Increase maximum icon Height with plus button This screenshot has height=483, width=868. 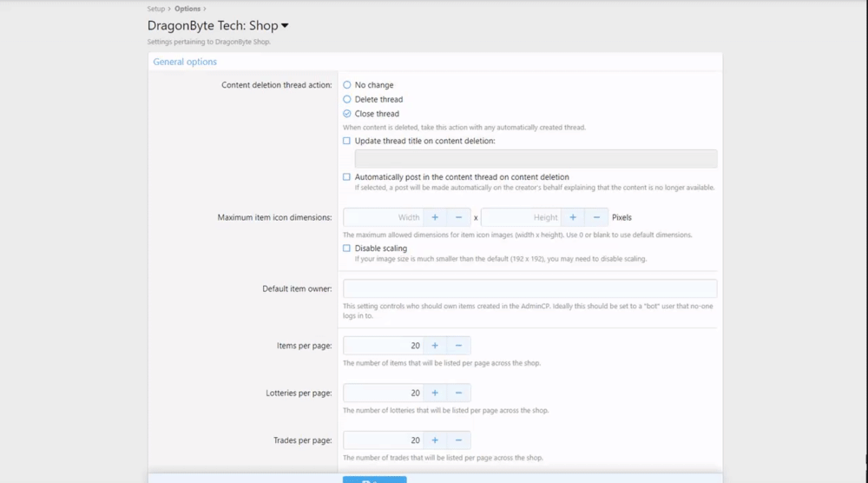point(573,218)
